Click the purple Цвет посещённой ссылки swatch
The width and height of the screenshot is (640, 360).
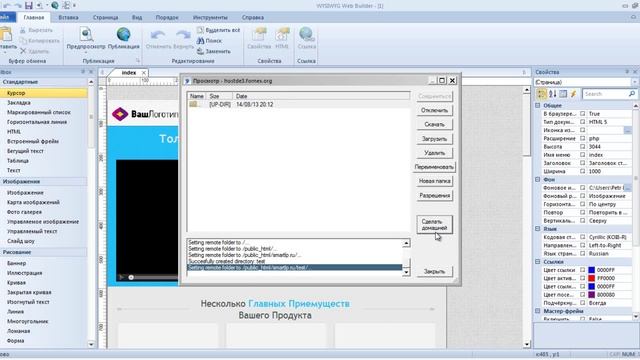[591, 295]
